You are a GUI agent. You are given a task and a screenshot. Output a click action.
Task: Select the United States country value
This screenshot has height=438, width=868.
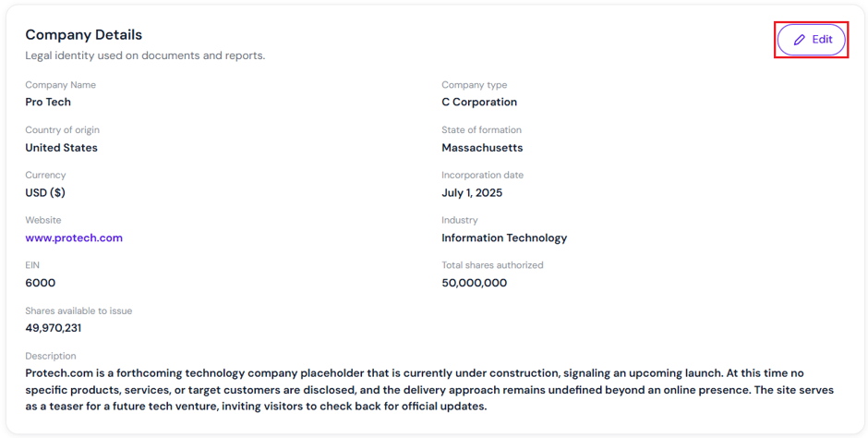tap(62, 148)
